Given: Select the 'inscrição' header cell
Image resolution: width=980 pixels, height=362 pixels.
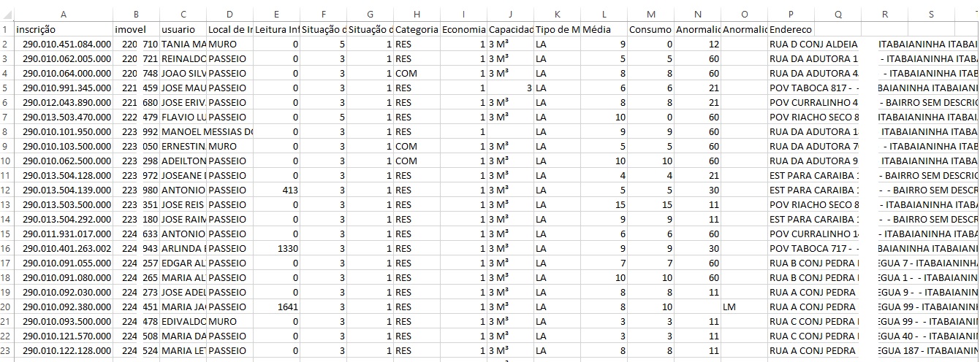Looking at the screenshot, I should coord(64,29).
